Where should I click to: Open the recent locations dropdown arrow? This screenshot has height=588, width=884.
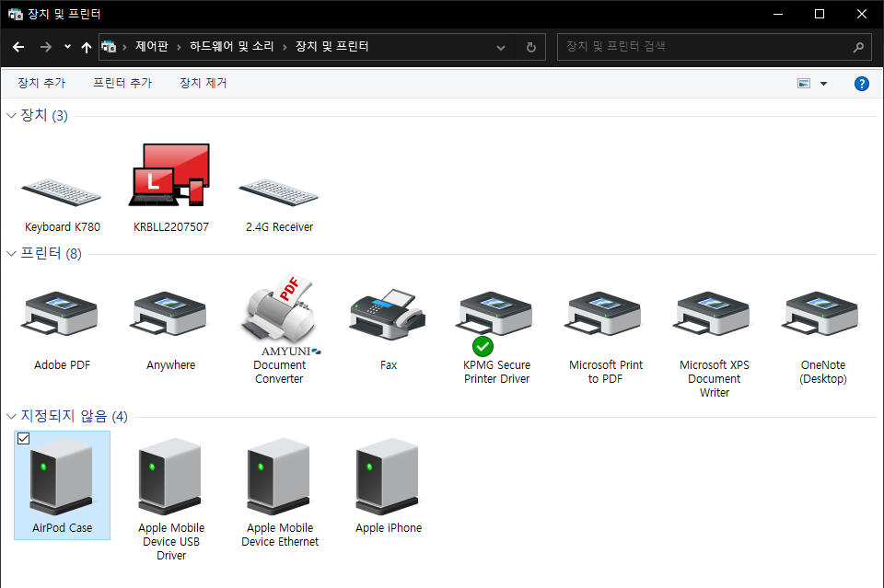[x=67, y=47]
